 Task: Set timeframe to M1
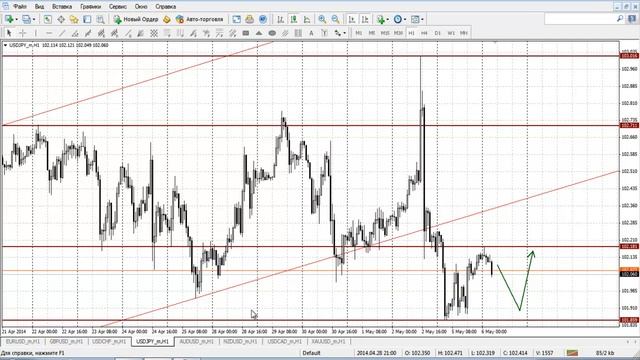pos(359,33)
